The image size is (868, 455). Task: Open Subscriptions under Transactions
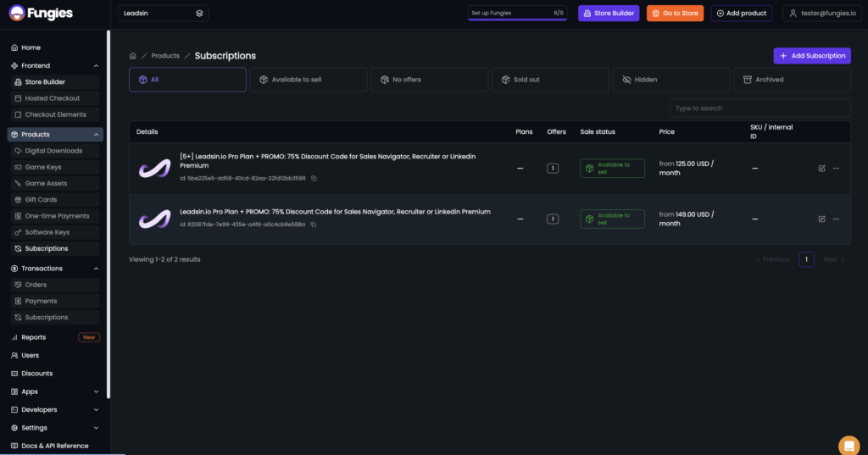(x=54, y=317)
